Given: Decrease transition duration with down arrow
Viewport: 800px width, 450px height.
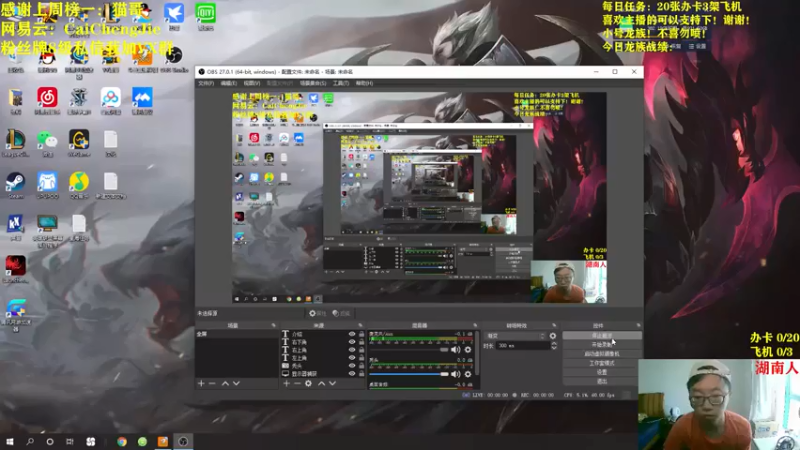Looking at the screenshot, I should [x=554, y=348].
